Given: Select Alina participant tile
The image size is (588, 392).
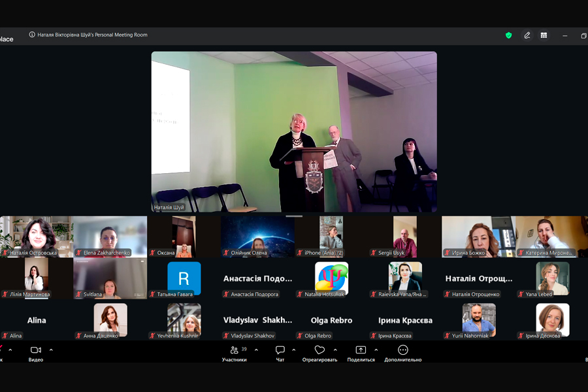Looking at the screenshot, I should click(x=37, y=320).
